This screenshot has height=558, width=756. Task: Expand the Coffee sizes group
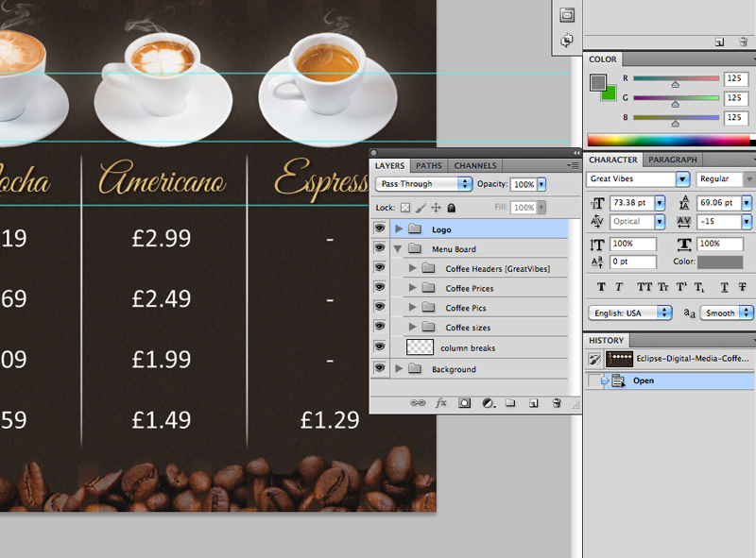click(412, 327)
